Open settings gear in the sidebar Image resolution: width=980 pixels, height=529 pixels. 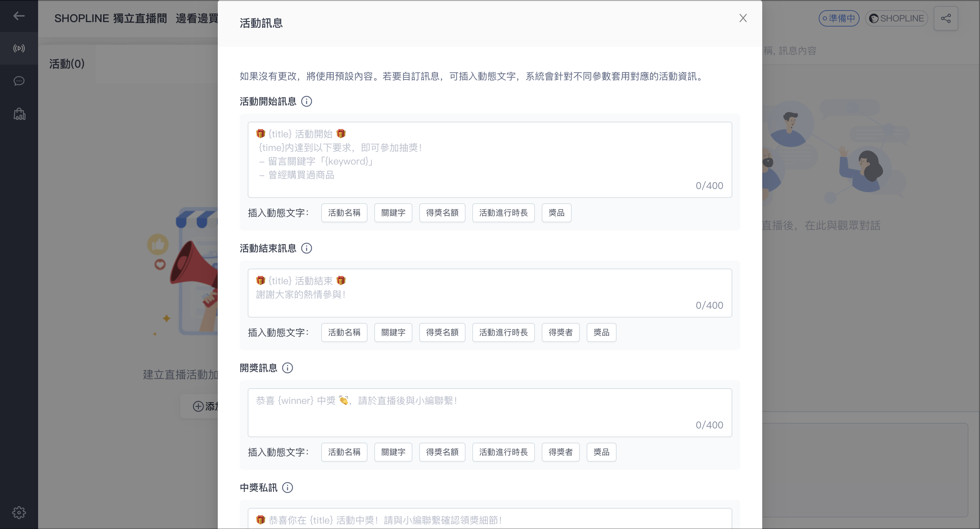19,512
